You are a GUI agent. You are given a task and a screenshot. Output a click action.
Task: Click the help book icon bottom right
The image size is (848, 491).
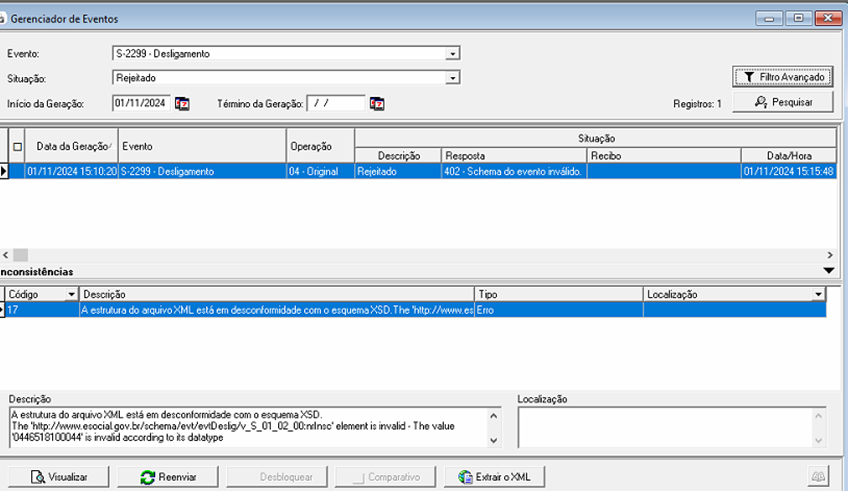820,477
